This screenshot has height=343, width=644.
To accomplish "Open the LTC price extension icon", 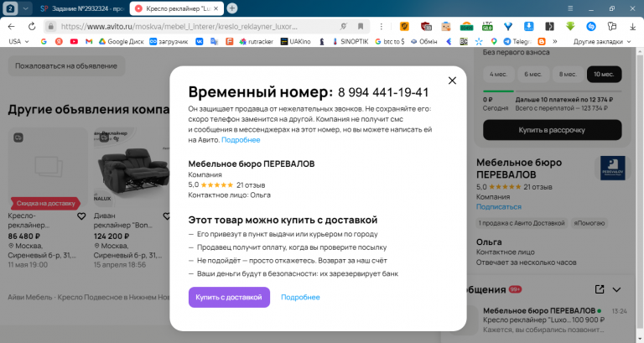I will 487,26.
